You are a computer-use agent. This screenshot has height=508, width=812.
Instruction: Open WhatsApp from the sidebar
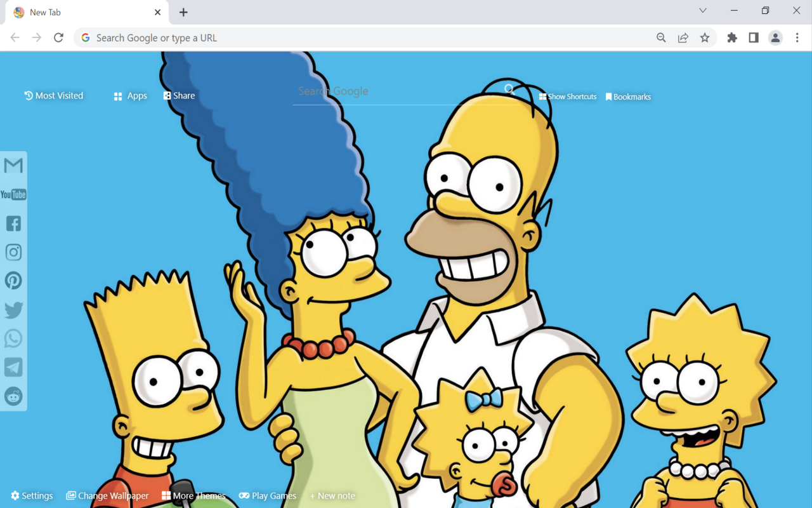click(x=13, y=338)
